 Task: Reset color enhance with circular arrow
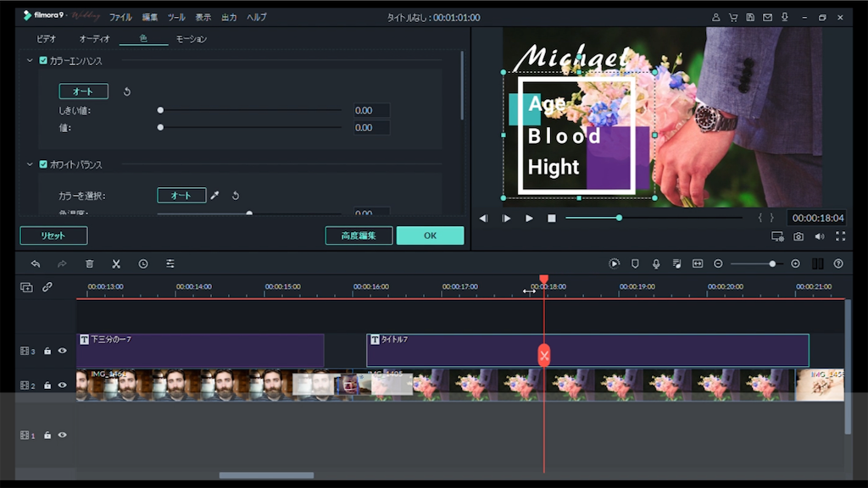127,91
